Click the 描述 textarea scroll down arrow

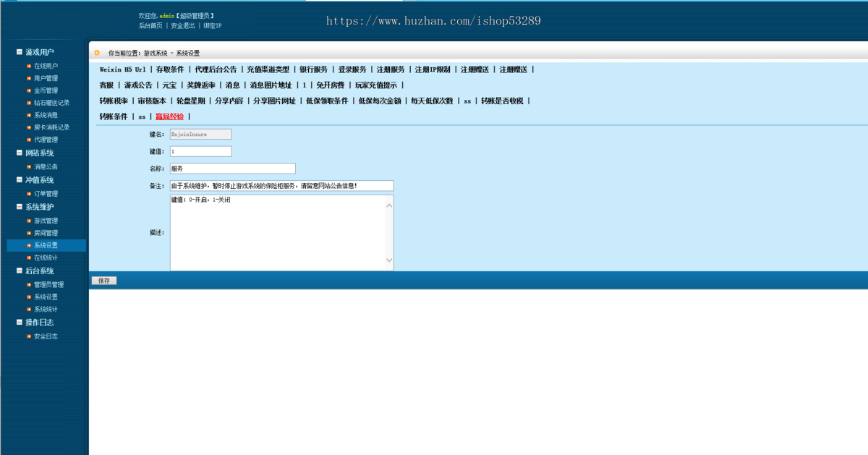[389, 260]
